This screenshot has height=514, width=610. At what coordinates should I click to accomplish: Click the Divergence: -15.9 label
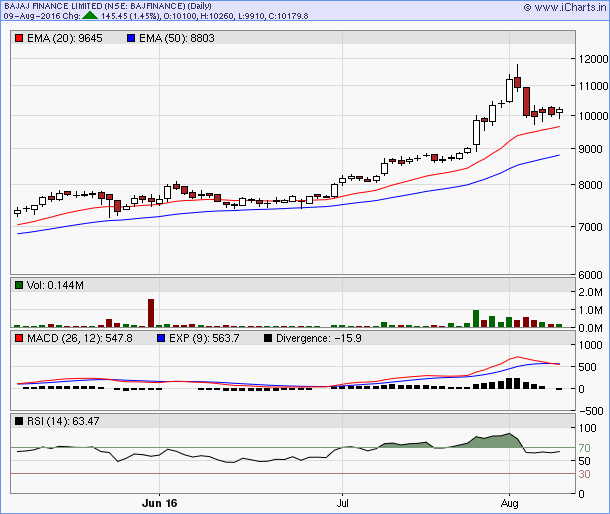pos(319,338)
